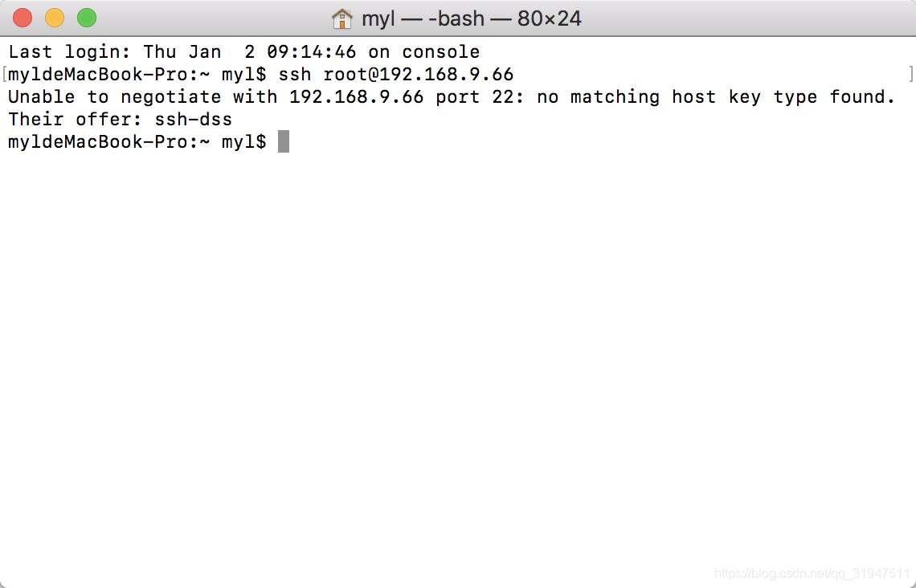Click the root@192.168.9.66 username portion of the command
The height and width of the screenshot is (588, 916).
[417, 74]
